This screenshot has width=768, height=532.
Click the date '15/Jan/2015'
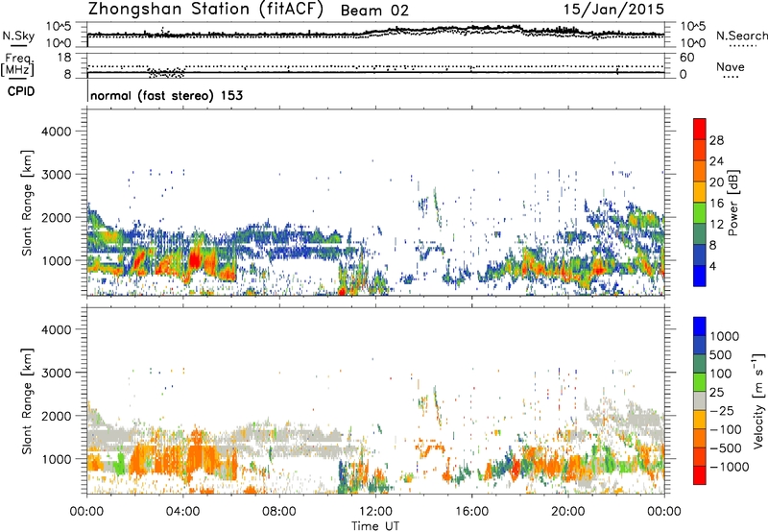pyautogui.click(x=613, y=10)
